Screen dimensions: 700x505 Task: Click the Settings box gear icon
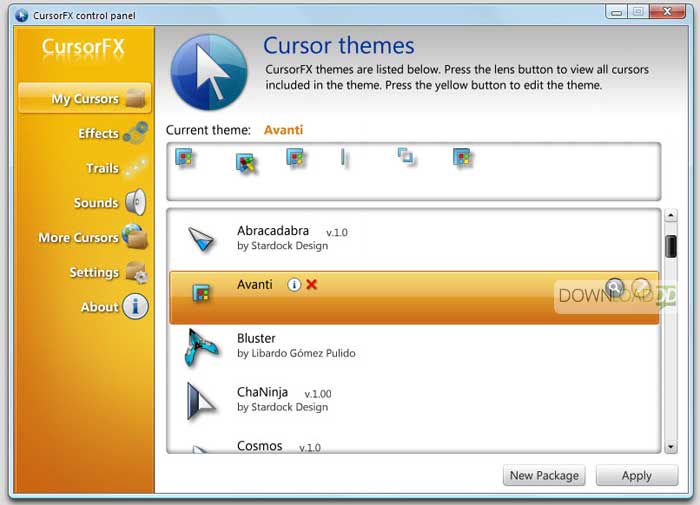click(136, 272)
